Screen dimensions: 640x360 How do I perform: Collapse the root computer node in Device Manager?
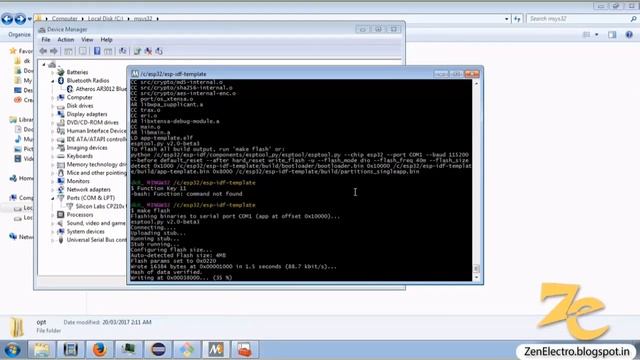[x=44, y=64]
